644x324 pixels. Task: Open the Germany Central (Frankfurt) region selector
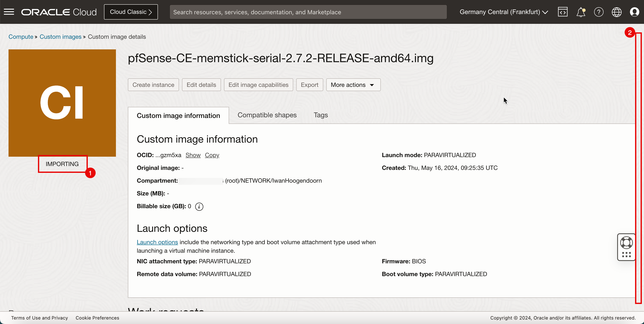(504, 12)
